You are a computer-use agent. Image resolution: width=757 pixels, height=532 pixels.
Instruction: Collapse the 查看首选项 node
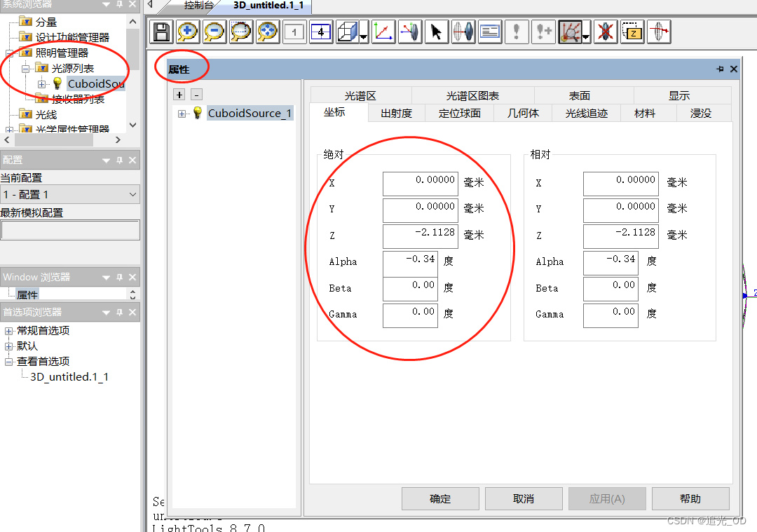8,362
